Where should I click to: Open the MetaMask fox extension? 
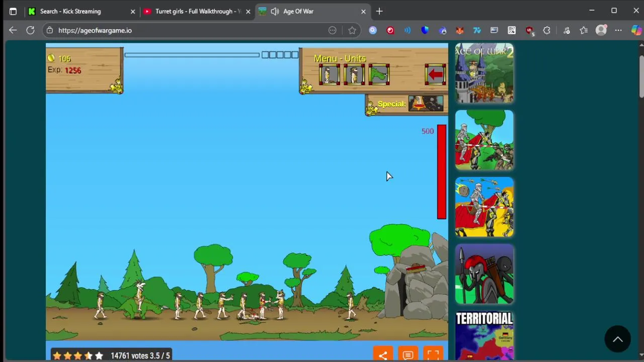click(460, 30)
